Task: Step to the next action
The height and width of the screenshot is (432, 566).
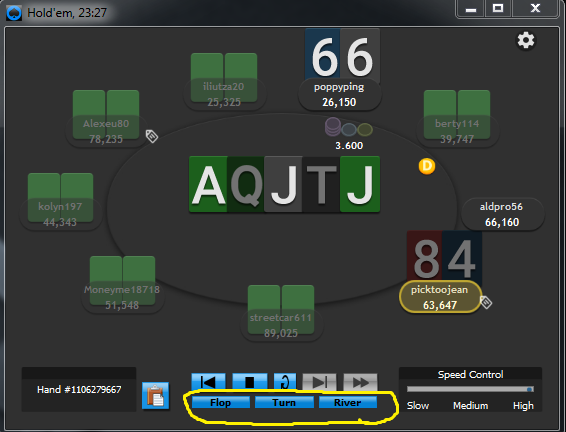Action: pos(319,381)
